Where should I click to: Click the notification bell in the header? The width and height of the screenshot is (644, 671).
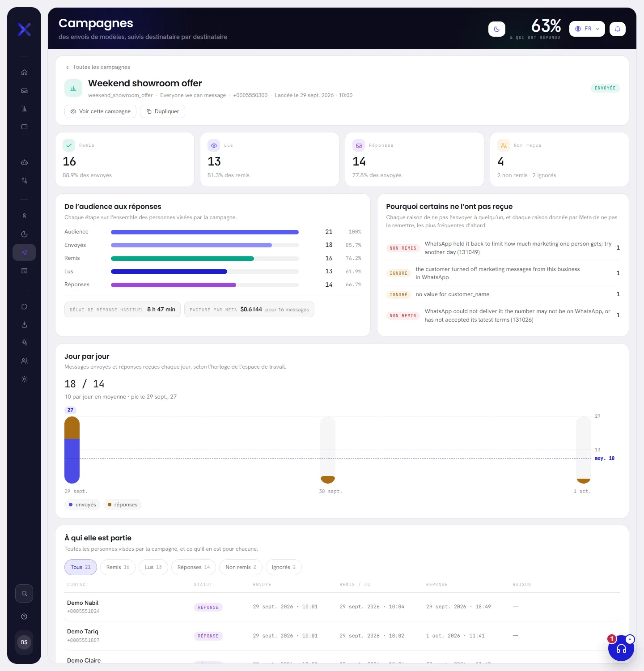coord(618,29)
